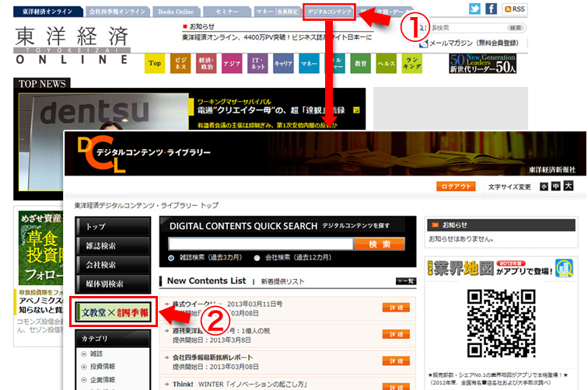Click the ログアウト button
Screen dimensions: 588x390
456,186
